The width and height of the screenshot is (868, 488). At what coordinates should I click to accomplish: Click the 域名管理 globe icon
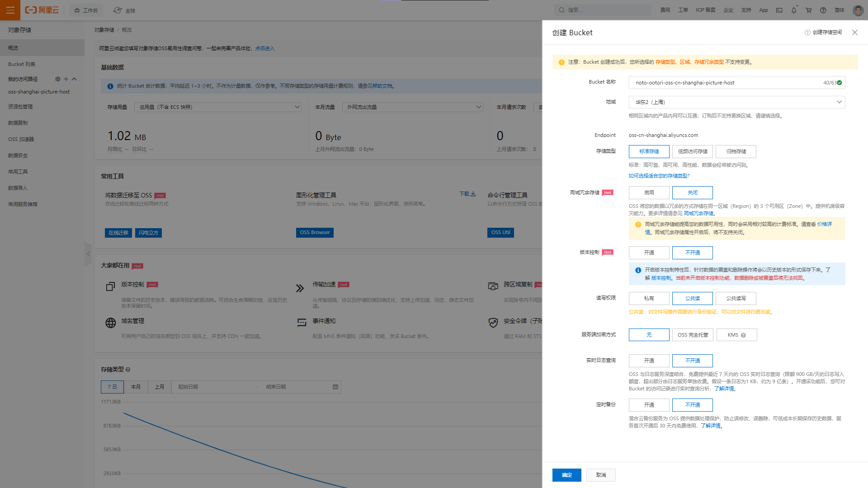111,323
